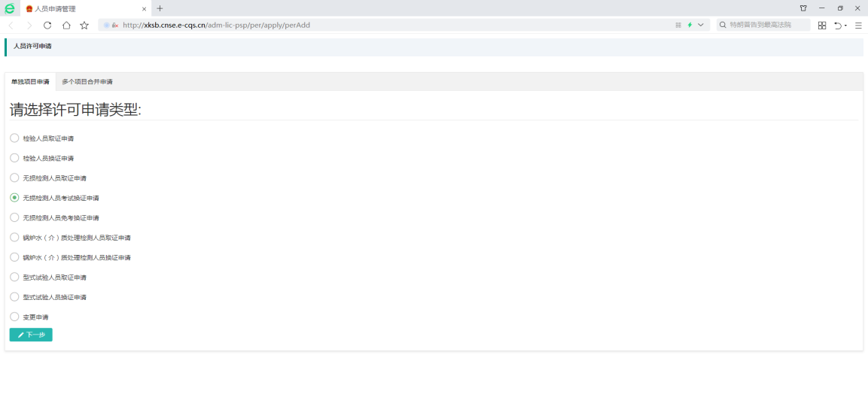The width and height of the screenshot is (868, 397).
Task: Select 型式试验人员取证申请 radio option
Action: coord(15,277)
